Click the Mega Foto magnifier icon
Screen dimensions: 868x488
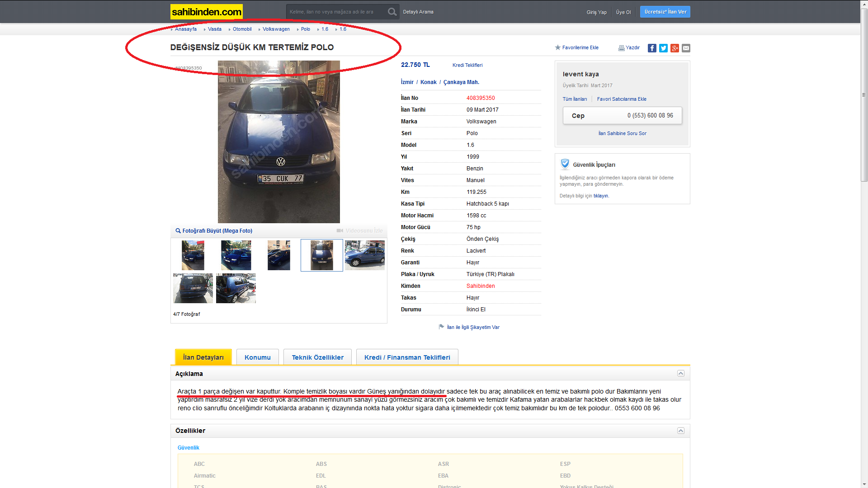click(178, 231)
